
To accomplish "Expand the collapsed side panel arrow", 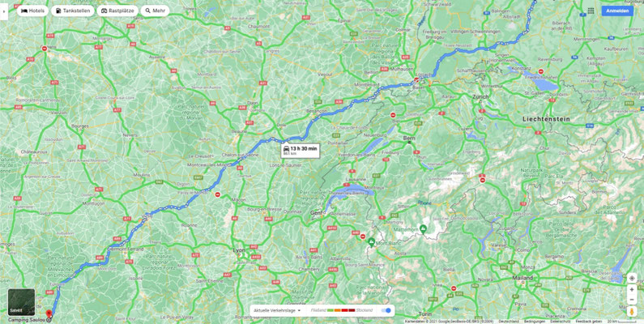I will pos(3,11).
